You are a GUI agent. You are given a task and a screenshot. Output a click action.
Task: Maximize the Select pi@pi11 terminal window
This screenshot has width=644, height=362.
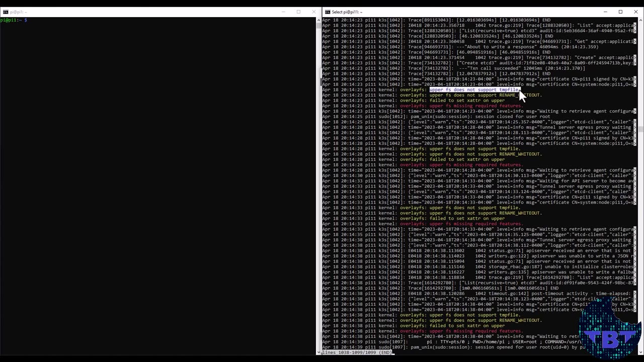click(620, 12)
